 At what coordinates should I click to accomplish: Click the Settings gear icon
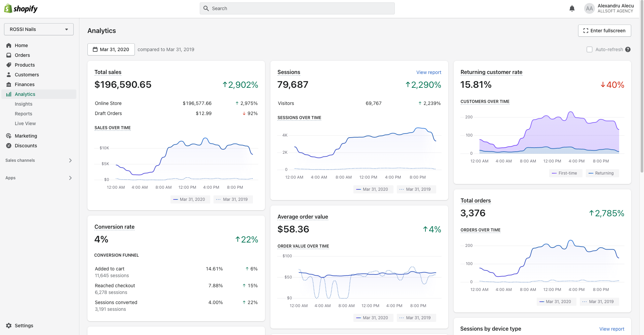click(x=9, y=326)
